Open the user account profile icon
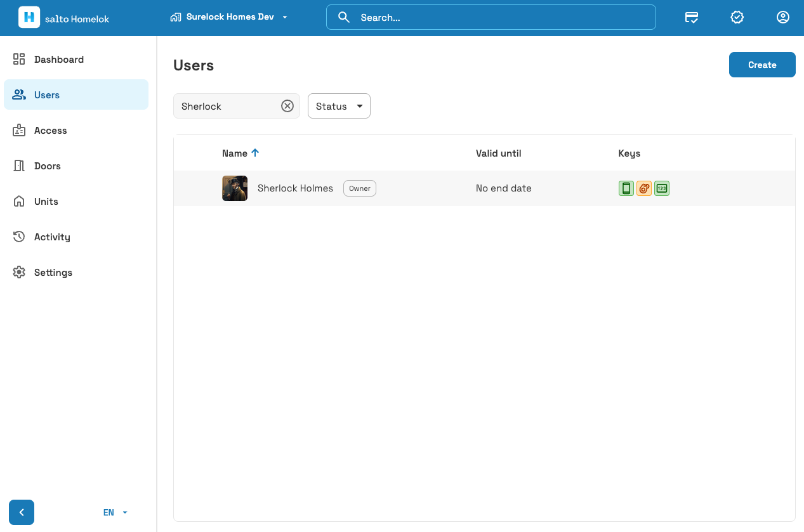This screenshot has width=804, height=532. click(783, 17)
